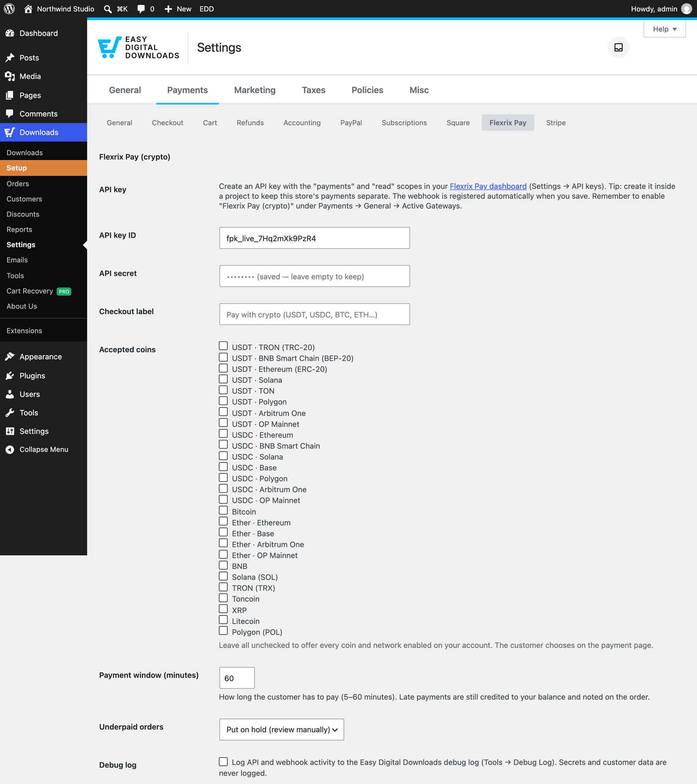Click the Collapse Menu arrow icon

coord(10,449)
